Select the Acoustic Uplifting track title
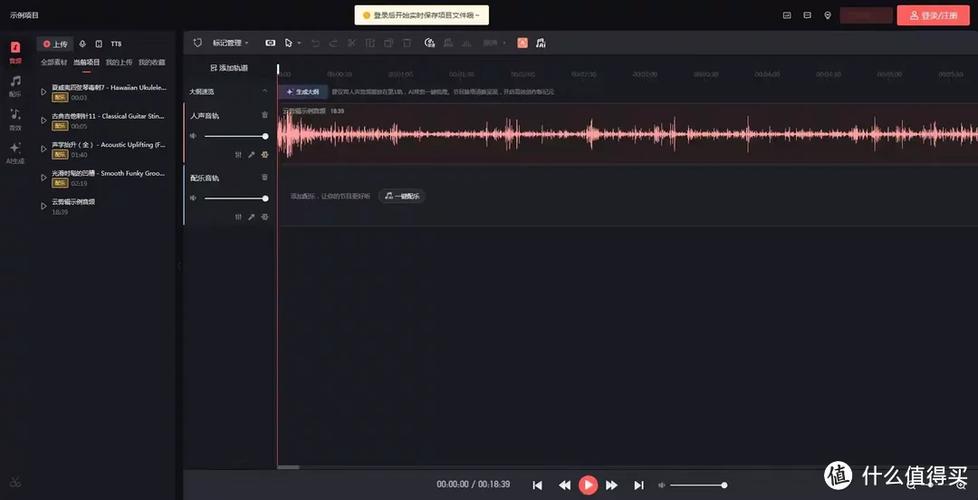Viewport: 978px width, 500px height. pos(109,145)
